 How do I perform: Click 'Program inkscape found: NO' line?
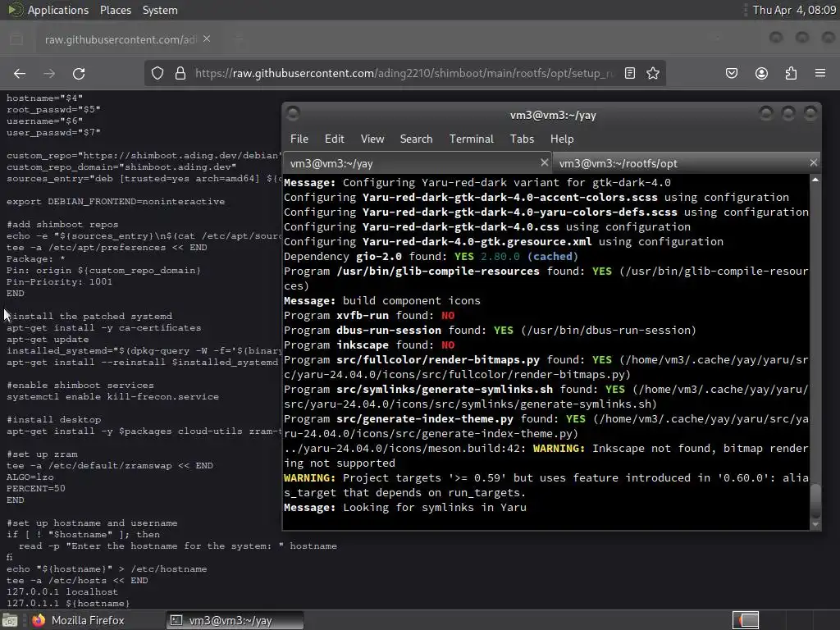click(x=369, y=345)
